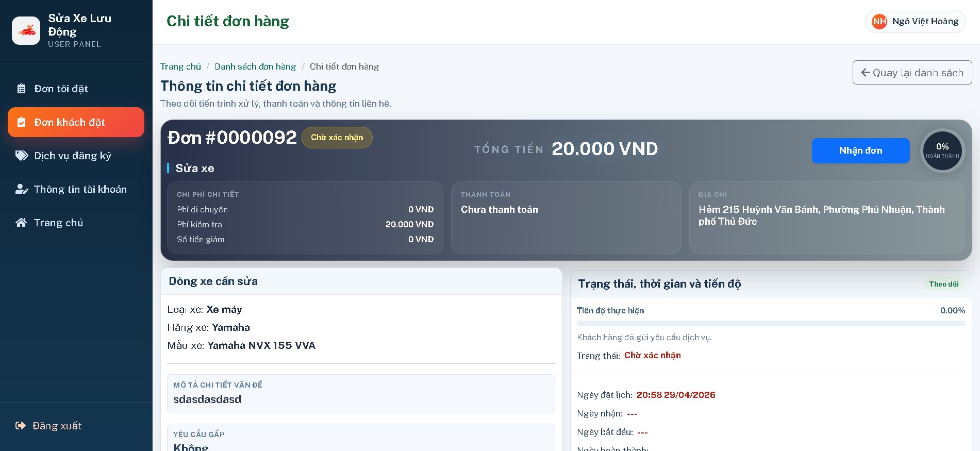This screenshot has height=451, width=980.
Task: Click the Yamaha NVX 155 VVA model text
Action: pos(261,345)
